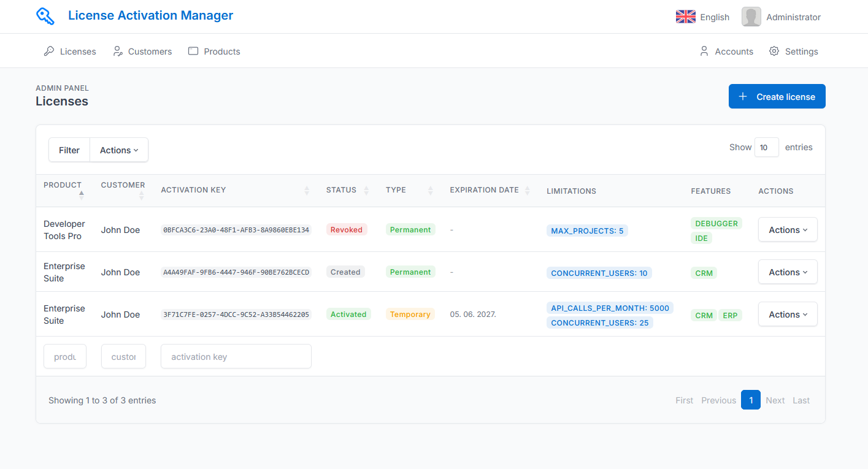Viewport: 868px width, 469px height.
Task: Click activation key A4A49FAF-9FB6-4447-946F-90BE762BCECD
Action: click(236, 272)
